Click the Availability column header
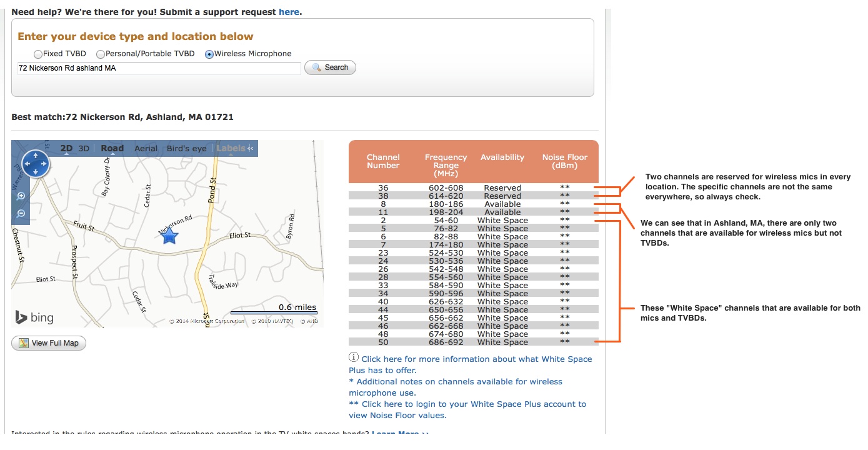Image resolution: width=868 pixels, height=450 pixels. [502, 157]
